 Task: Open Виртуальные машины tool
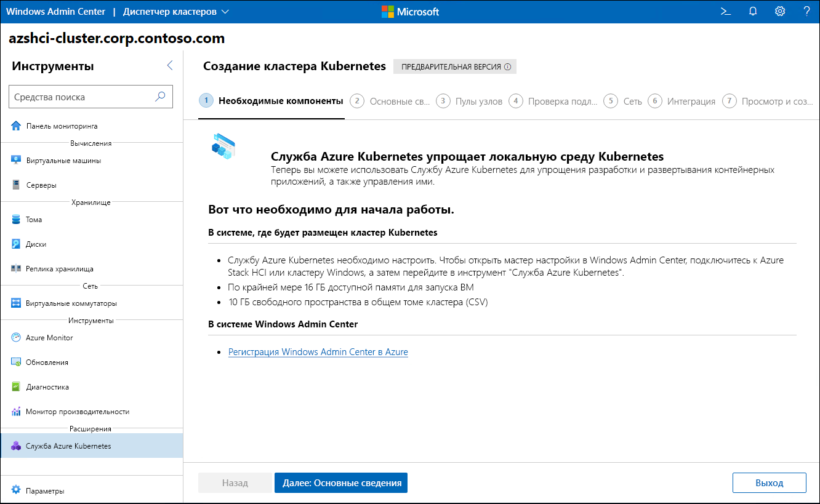pyautogui.click(x=92, y=161)
